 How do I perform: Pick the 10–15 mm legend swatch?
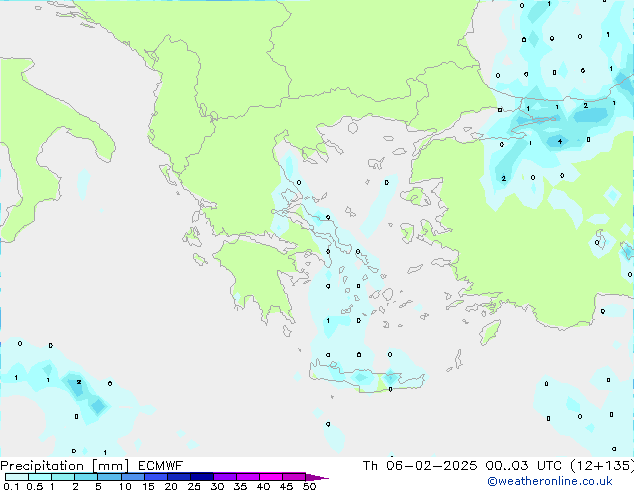(132, 477)
